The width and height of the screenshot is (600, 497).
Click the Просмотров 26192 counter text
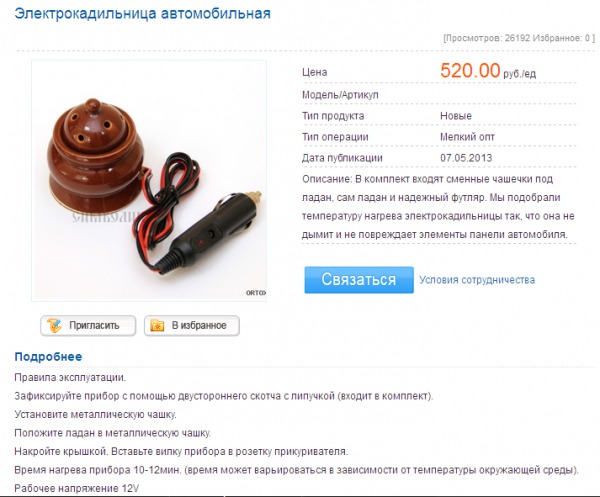coord(487,38)
